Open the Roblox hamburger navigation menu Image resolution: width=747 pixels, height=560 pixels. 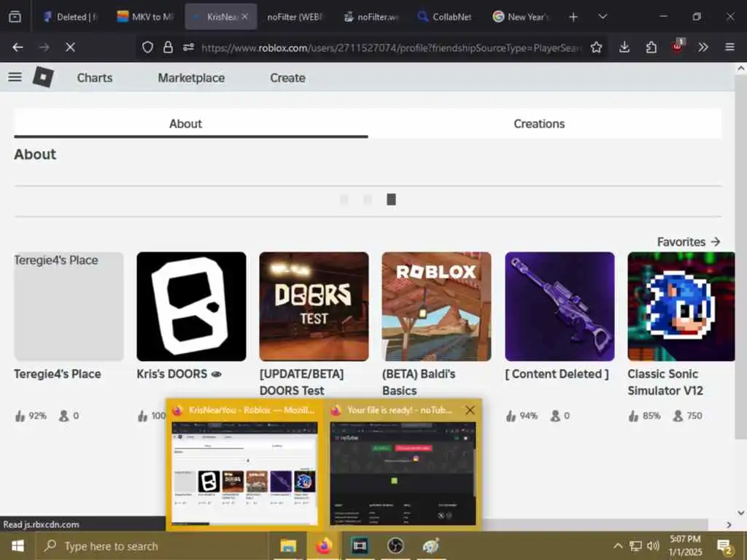coord(15,77)
